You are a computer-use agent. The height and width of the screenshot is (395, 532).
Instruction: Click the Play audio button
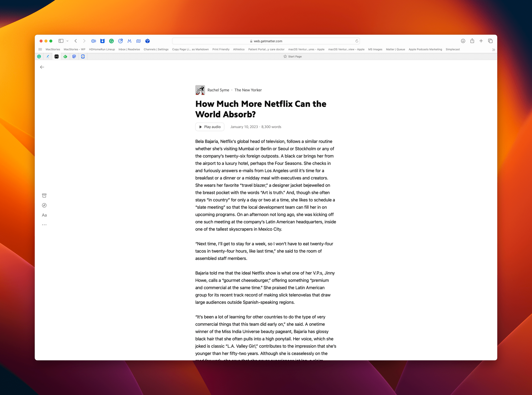click(210, 126)
